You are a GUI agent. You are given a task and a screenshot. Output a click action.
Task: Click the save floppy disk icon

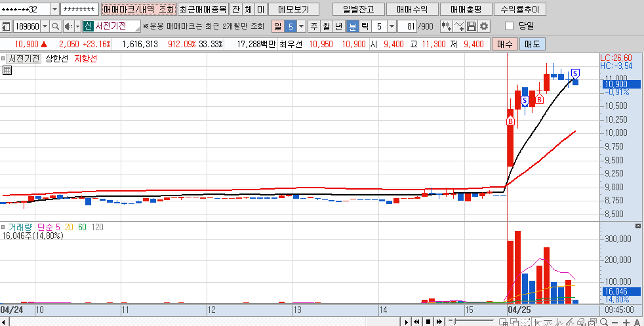[x=472, y=26]
